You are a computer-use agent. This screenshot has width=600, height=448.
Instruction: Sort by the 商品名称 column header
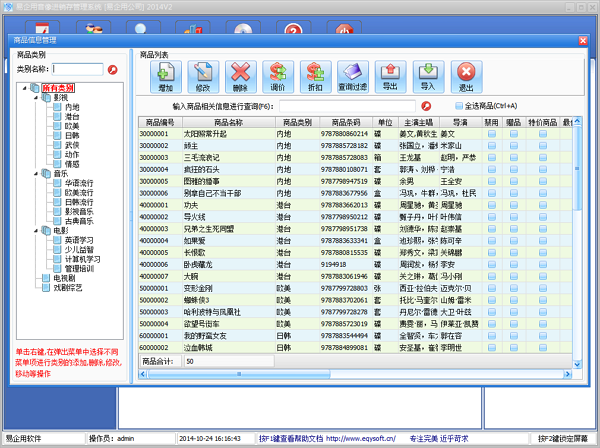[x=229, y=122]
